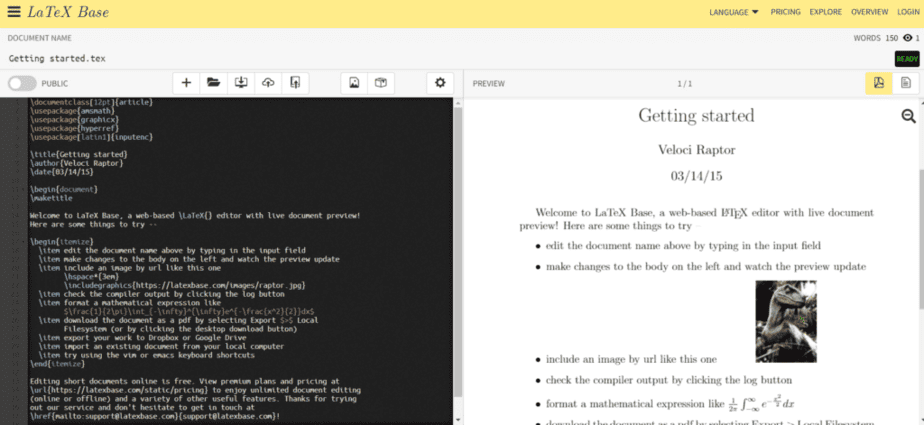Click the \usepackage{hyperref} line
This screenshot has height=425, width=924.
(x=74, y=128)
